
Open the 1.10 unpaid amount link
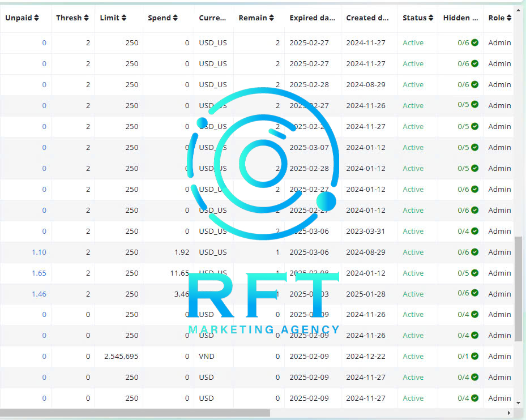[x=39, y=252]
